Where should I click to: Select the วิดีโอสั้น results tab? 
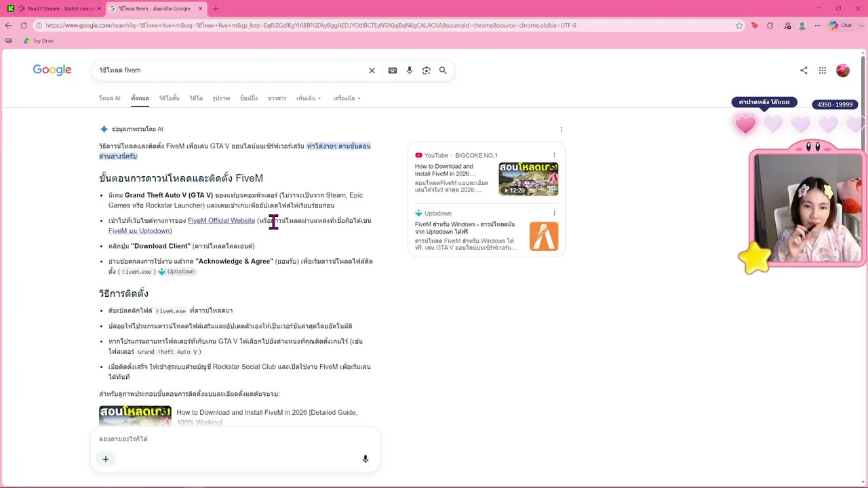(x=169, y=98)
